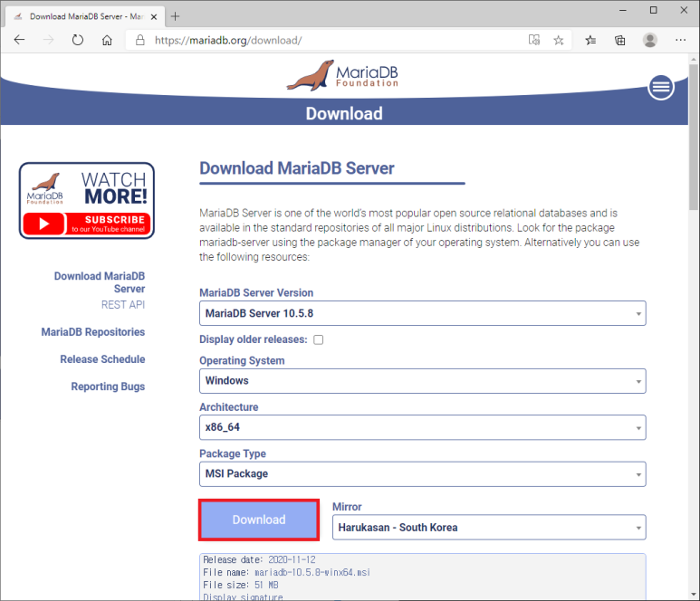This screenshot has width=700, height=601.
Task: Click the scrollbar up arrow
Action: coord(694,59)
